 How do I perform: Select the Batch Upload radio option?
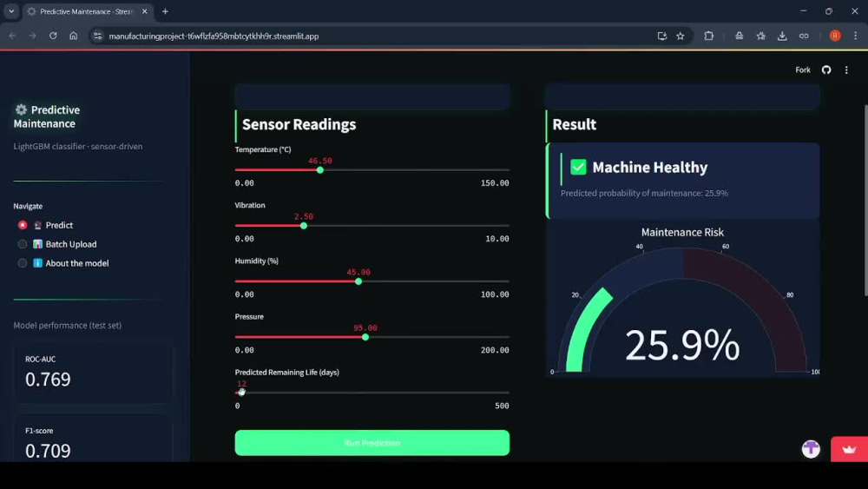click(23, 244)
